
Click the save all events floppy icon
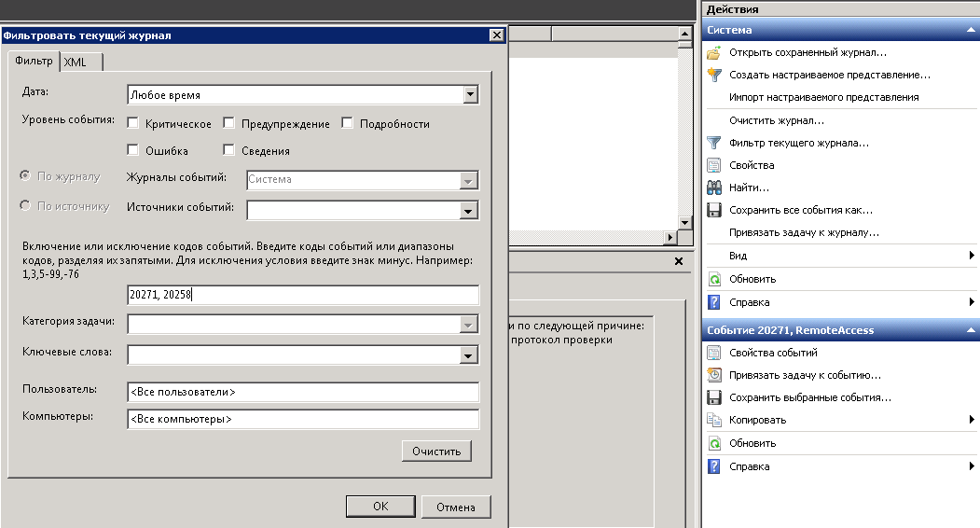click(x=714, y=211)
